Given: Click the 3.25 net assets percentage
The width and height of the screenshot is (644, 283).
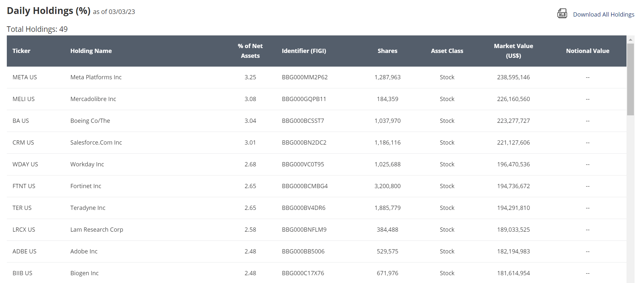Looking at the screenshot, I should [250, 77].
